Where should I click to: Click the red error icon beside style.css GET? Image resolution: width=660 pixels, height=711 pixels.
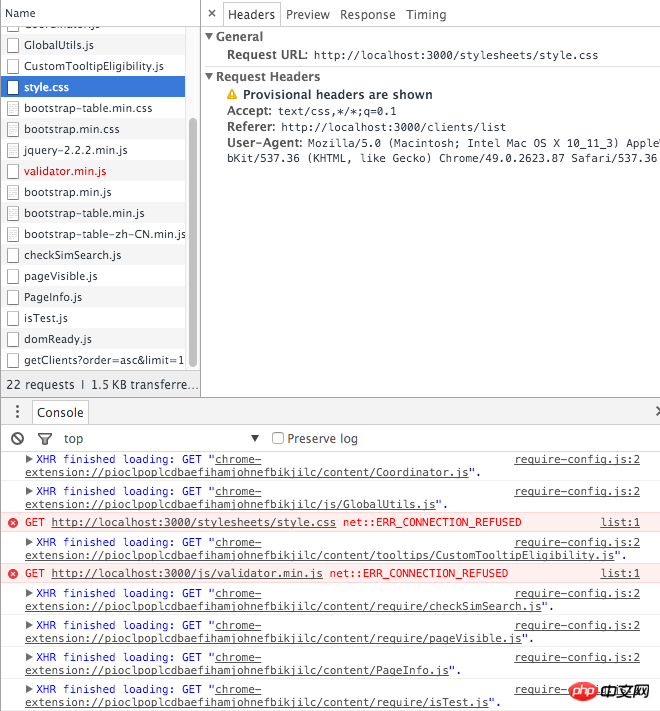point(13,522)
